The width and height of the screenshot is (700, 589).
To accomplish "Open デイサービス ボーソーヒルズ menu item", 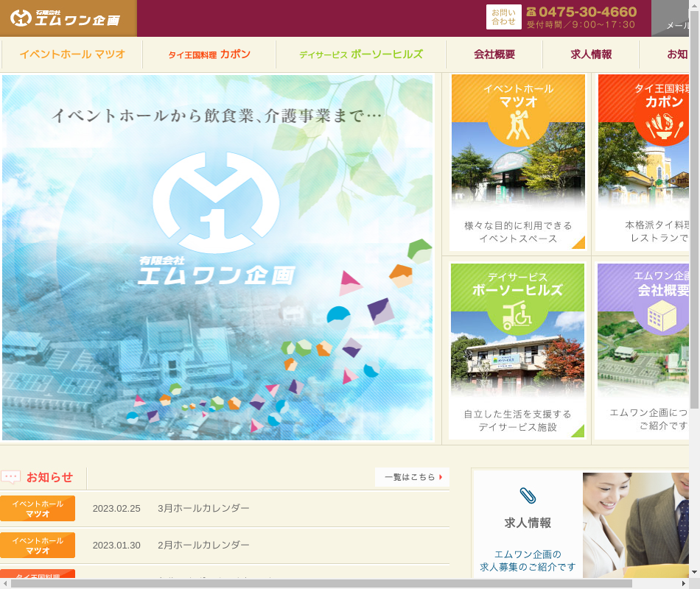I will click(x=361, y=54).
